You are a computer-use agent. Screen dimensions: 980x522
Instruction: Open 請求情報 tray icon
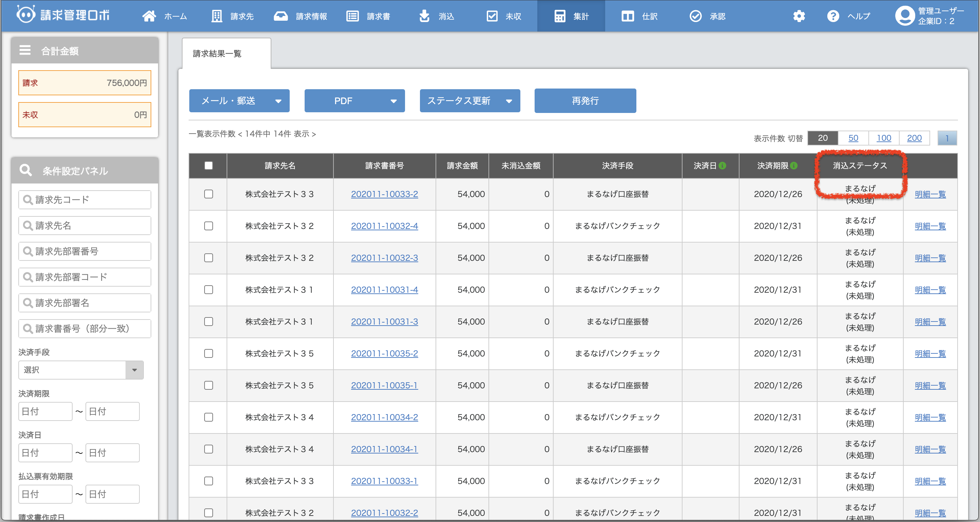tap(281, 16)
